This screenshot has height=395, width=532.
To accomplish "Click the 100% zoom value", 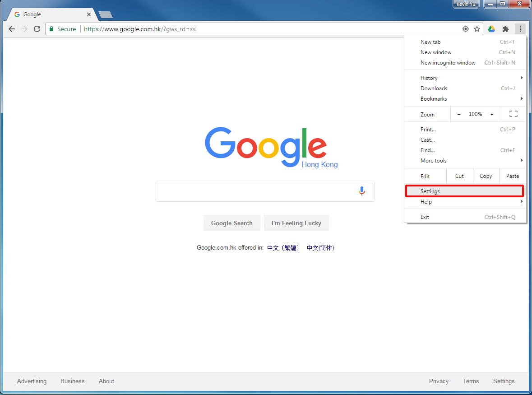I will [475, 114].
